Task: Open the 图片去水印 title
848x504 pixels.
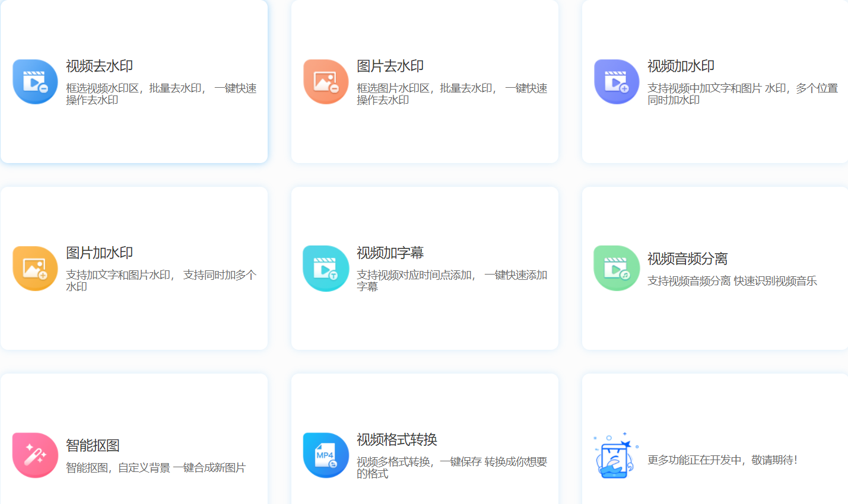Action: click(390, 66)
